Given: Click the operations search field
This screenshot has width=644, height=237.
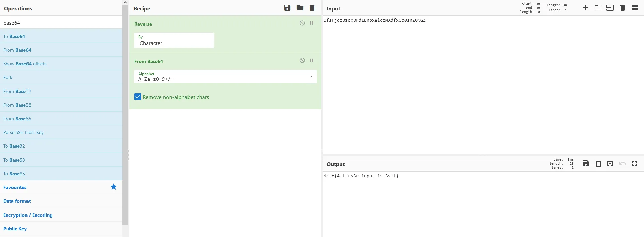Looking at the screenshot, I should coord(60,23).
